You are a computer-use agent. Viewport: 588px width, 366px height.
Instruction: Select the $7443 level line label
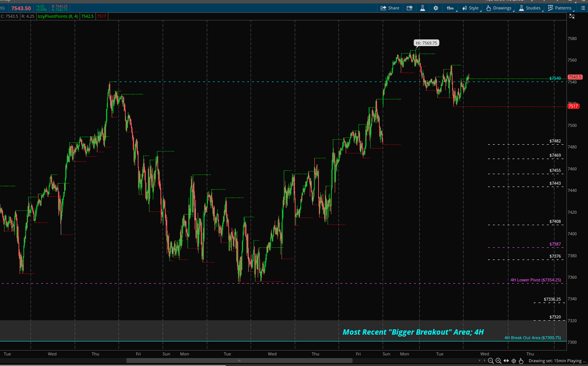[555, 183]
